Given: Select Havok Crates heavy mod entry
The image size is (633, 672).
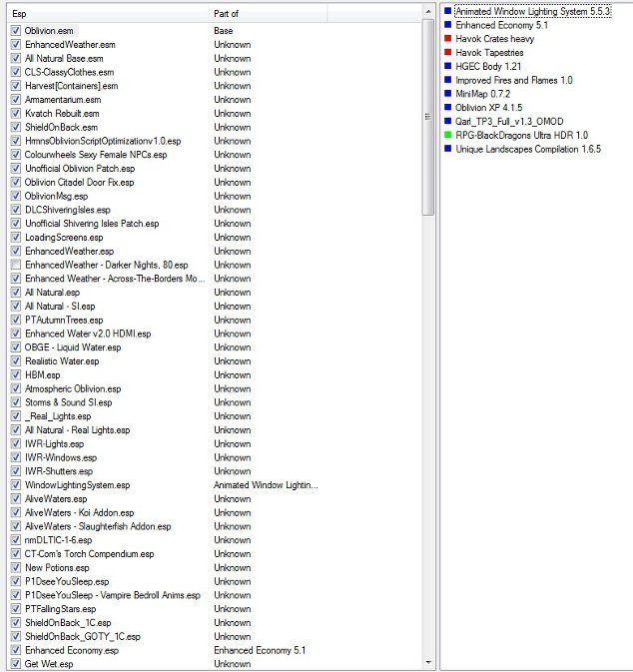Looking at the screenshot, I should coord(495,39).
